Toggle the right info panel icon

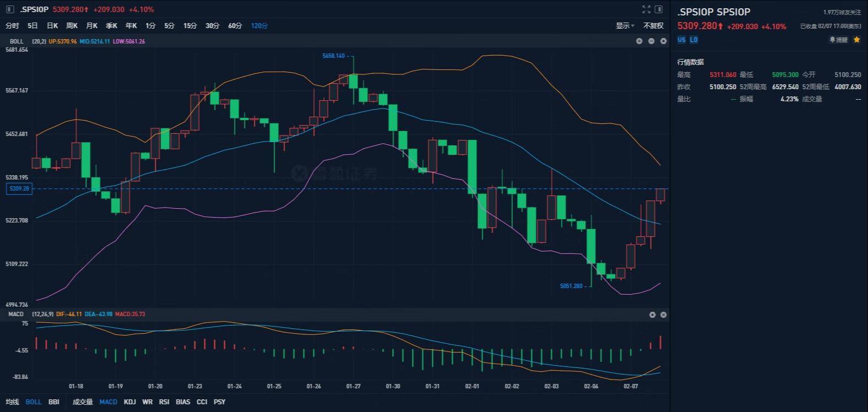[x=658, y=9]
